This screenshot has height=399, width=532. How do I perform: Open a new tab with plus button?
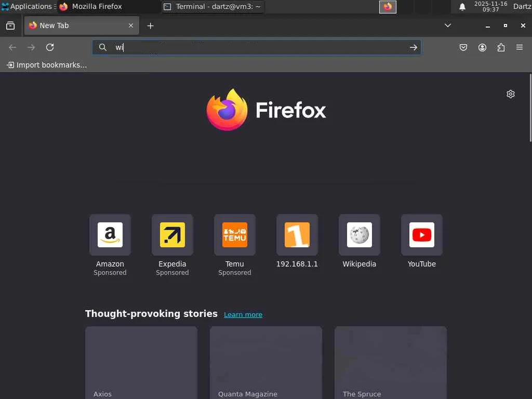[150, 26]
